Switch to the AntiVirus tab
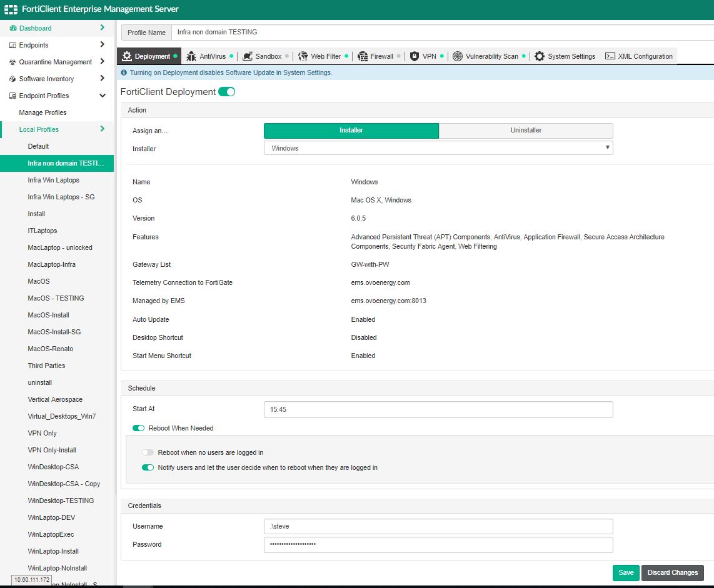 click(210, 56)
